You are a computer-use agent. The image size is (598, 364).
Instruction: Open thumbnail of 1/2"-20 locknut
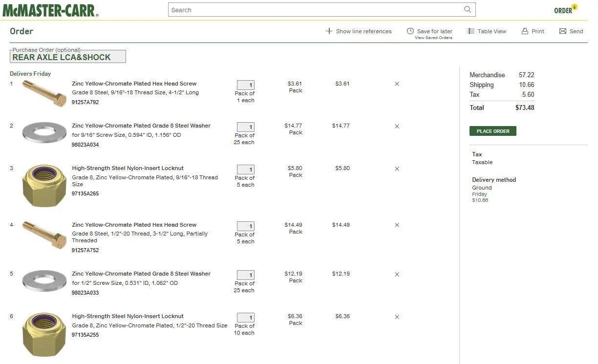(44, 334)
